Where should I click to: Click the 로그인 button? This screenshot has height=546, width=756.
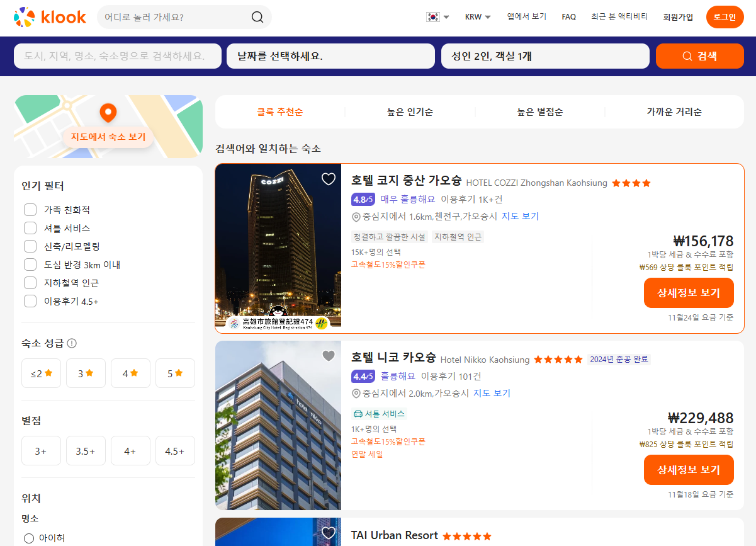725,17
